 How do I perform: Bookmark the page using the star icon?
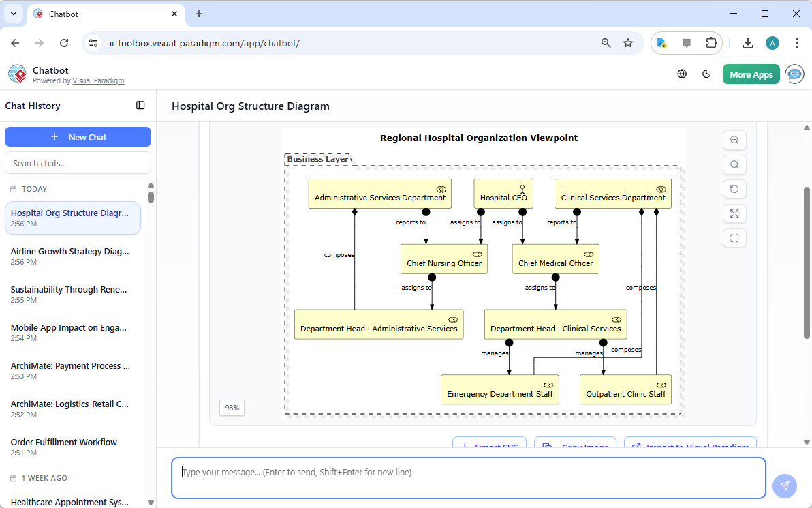(627, 42)
